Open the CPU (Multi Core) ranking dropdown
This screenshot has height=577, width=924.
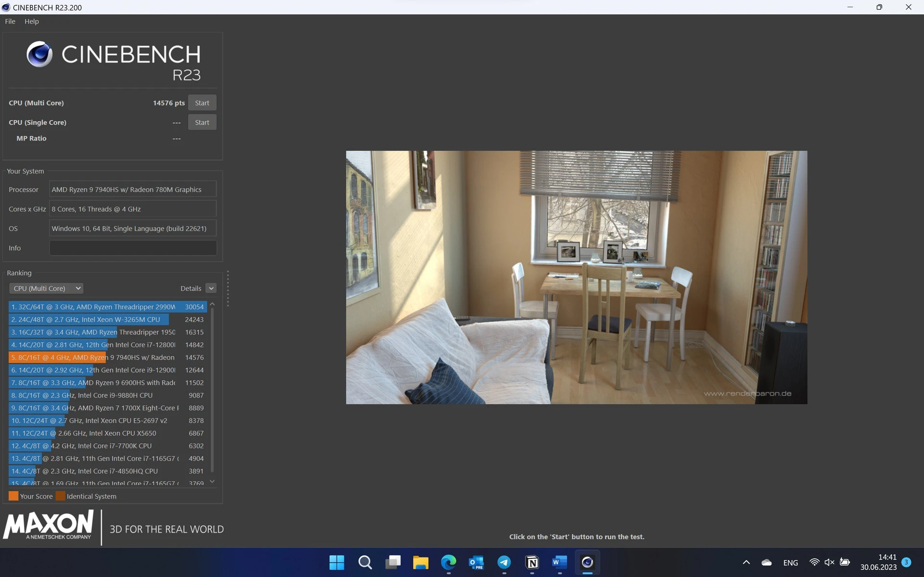tap(46, 288)
